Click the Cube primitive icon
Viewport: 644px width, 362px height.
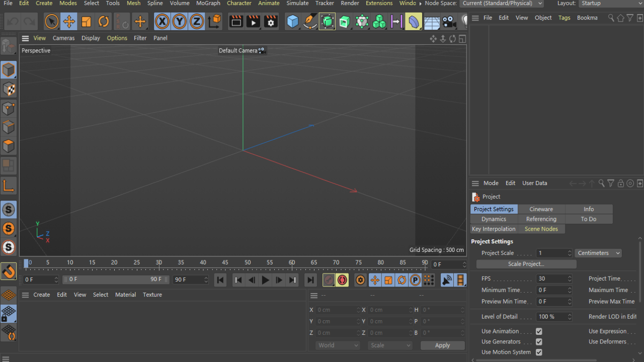point(292,22)
